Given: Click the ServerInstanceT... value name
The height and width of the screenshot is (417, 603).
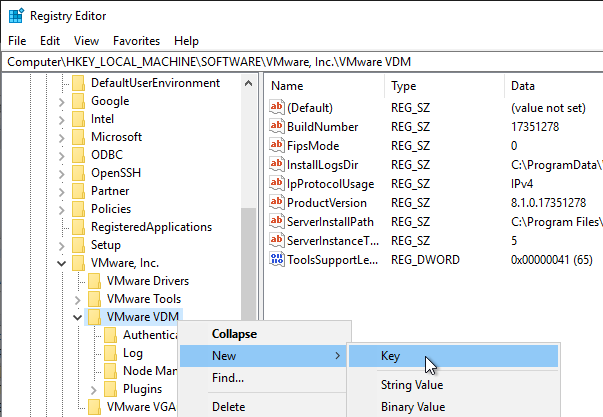Looking at the screenshot, I should point(333,241).
